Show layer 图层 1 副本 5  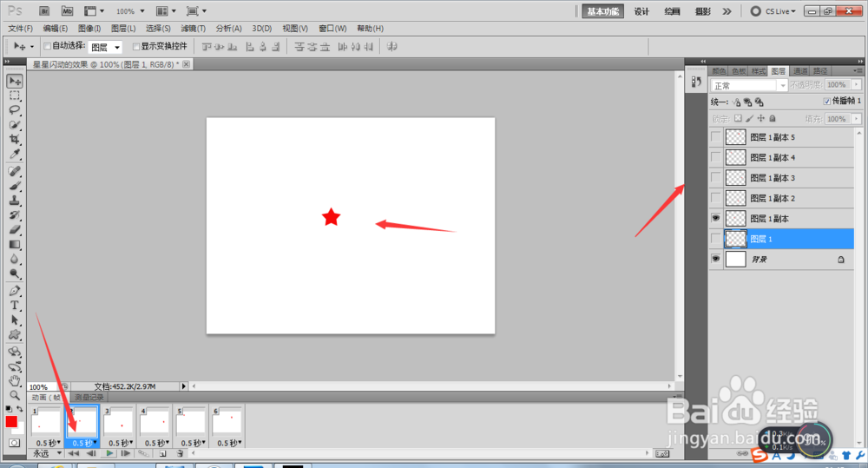click(x=716, y=137)
